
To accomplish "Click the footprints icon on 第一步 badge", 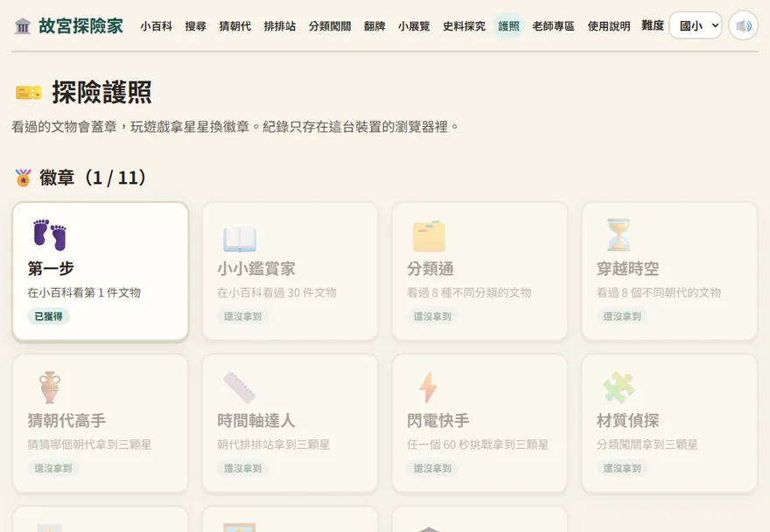I will click(x=50, y=234).
